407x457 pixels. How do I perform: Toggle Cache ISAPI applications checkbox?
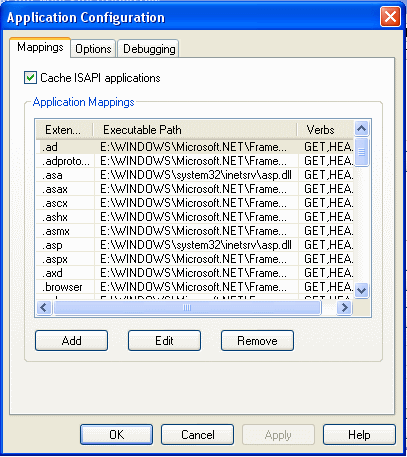point(30,78)
